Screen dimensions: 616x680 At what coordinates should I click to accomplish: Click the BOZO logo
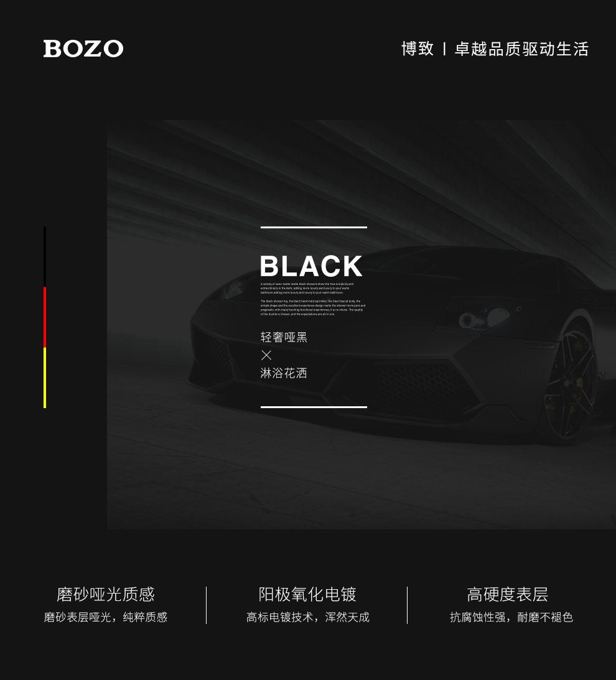click(x=83, y=49)
